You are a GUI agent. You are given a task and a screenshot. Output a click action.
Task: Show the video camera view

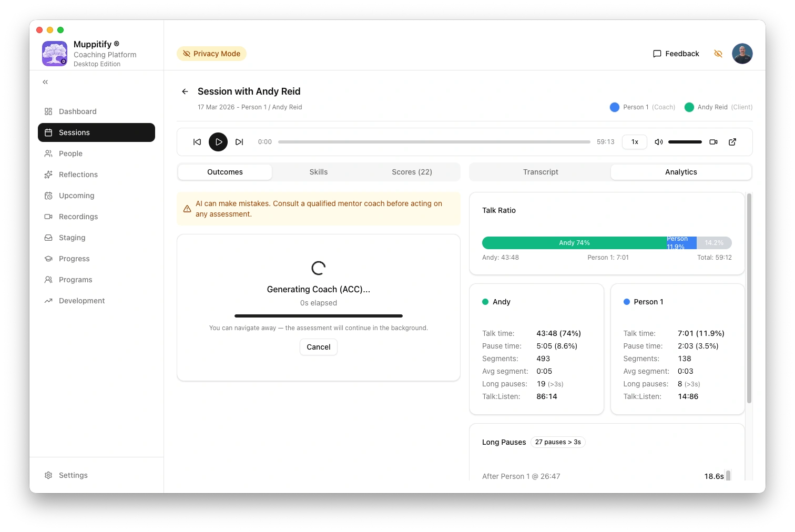point(714,142)
